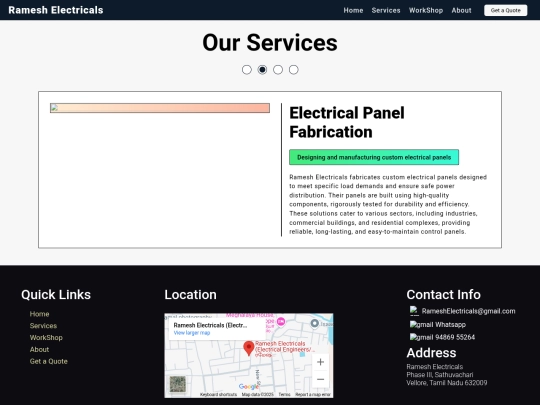Click the phone number 94869 55264
The height and width of the screenshot is (405, 540).
click(455, 337)
